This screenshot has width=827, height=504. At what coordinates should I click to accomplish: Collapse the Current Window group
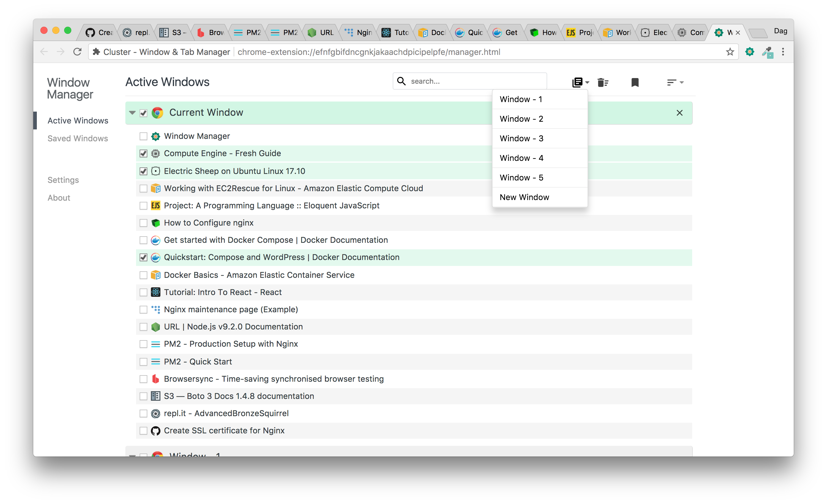pos(132,113)
